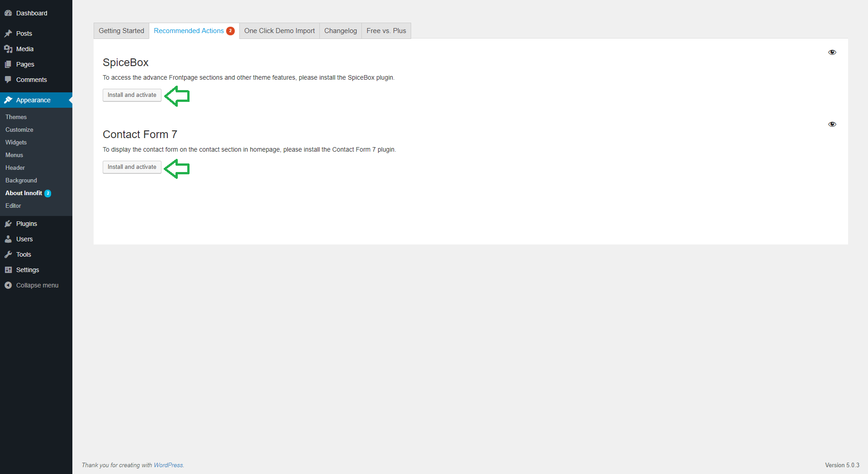
Task: View the Changelog tab
Action: tap(341, 31)
